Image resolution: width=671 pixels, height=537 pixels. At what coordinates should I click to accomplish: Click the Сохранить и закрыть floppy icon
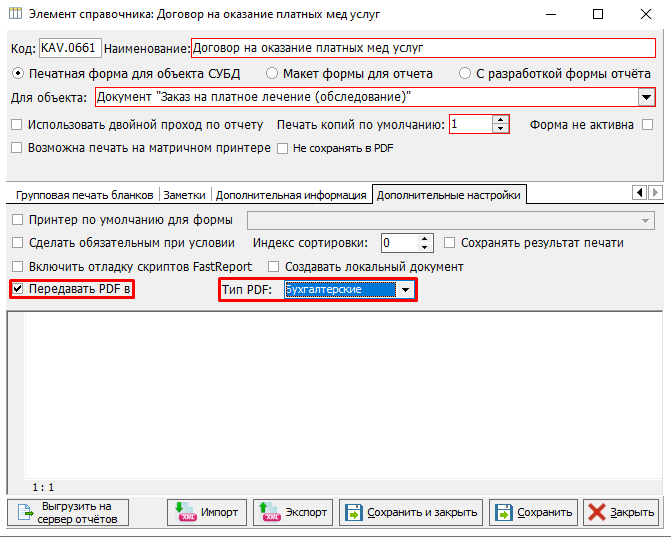(x=354, y=512)
